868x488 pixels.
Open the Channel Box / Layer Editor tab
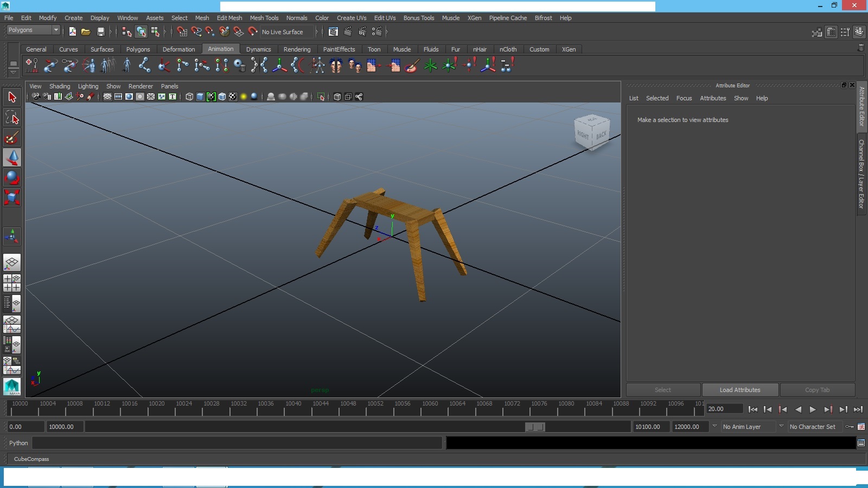861,174
